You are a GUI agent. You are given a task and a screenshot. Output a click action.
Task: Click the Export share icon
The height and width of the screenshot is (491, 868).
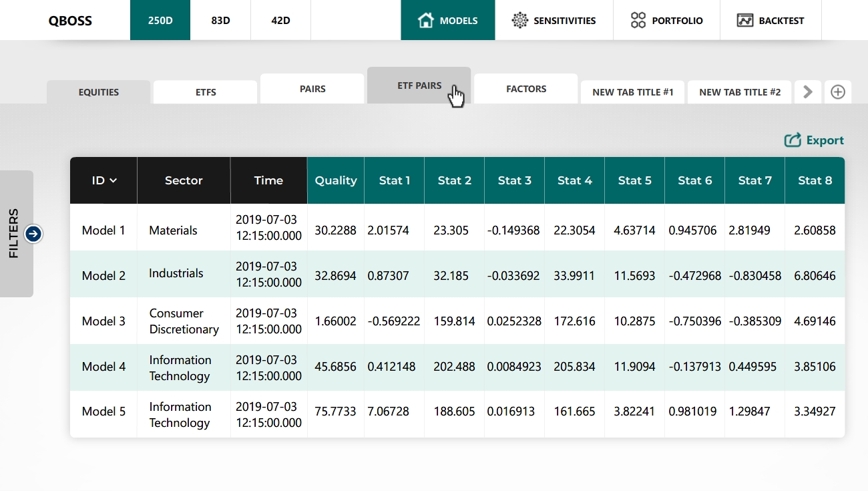pos(793,140)
